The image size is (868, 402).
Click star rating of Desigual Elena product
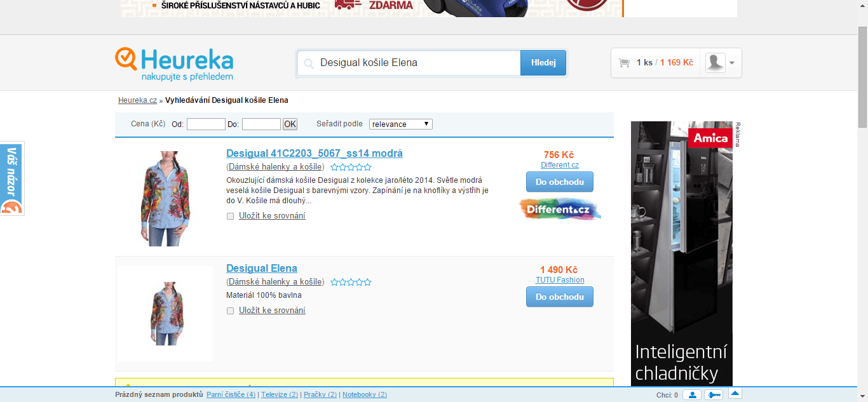351,283
